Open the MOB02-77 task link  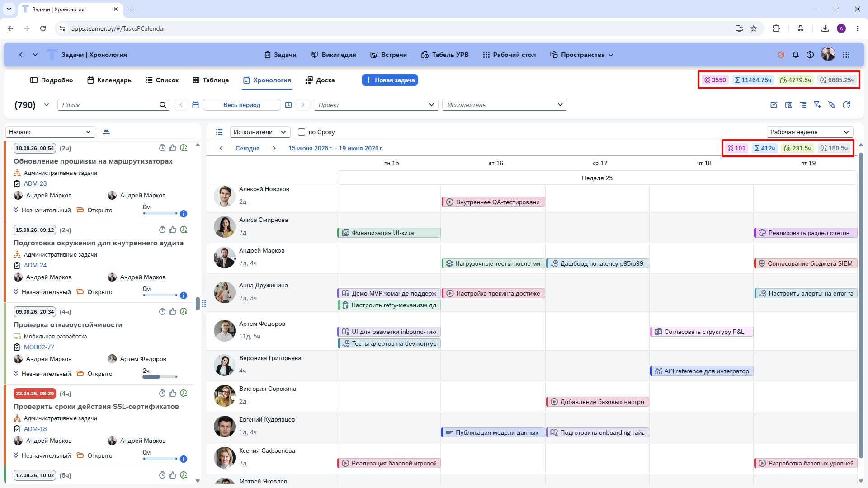pos(39,347)
